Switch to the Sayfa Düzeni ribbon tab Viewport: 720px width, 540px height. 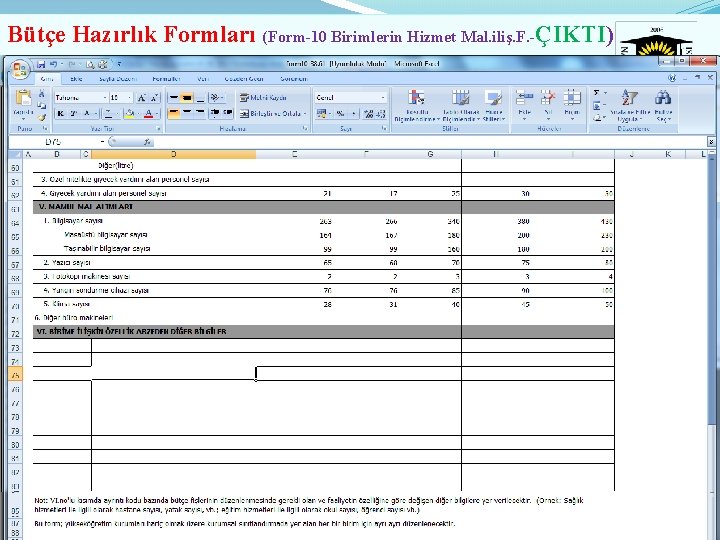pos(118,79)
